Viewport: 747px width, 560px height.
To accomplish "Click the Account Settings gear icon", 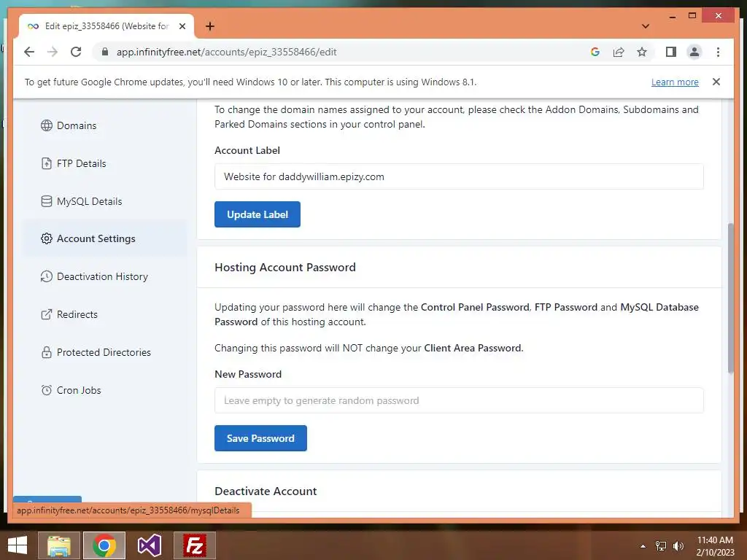I will 46,238.
